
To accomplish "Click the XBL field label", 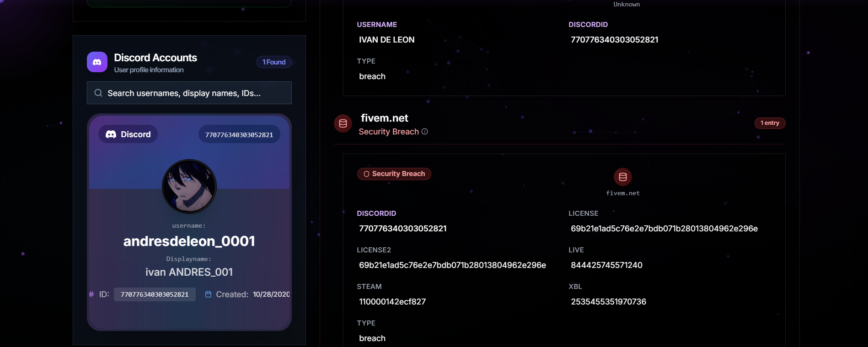I will (575, 287).
